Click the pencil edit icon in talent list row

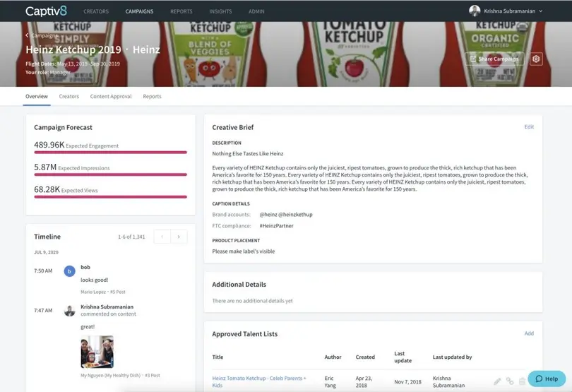(497, 381)
